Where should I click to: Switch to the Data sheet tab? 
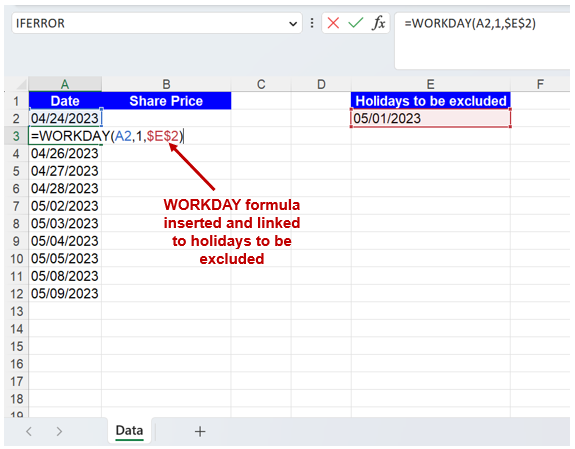click(x=129, y=431)
